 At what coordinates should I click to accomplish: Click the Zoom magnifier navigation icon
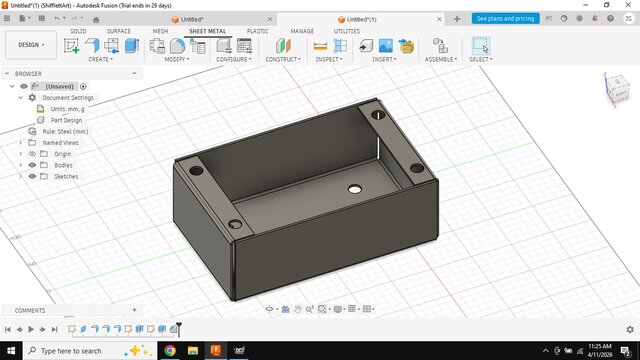[309, 309]
